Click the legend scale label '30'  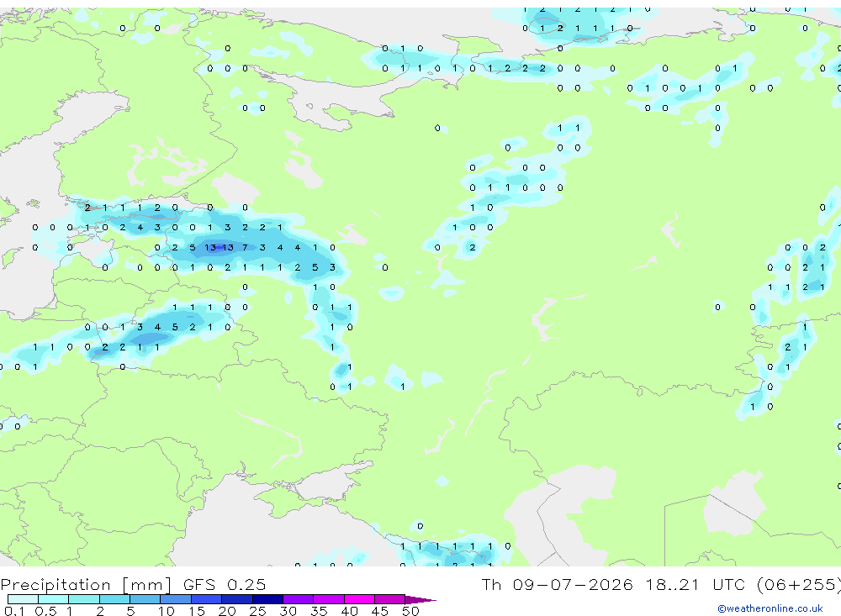tap(288, 611)
